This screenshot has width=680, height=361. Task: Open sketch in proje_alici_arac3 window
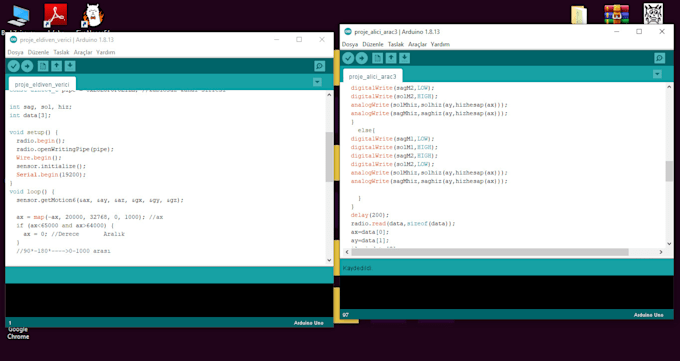391,58
